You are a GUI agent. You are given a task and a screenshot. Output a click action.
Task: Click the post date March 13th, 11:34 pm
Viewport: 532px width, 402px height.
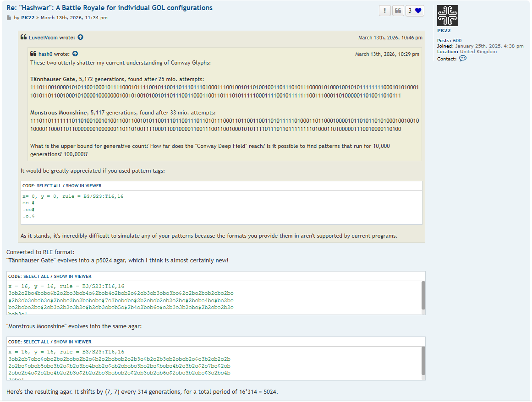[x=74, y=17]
